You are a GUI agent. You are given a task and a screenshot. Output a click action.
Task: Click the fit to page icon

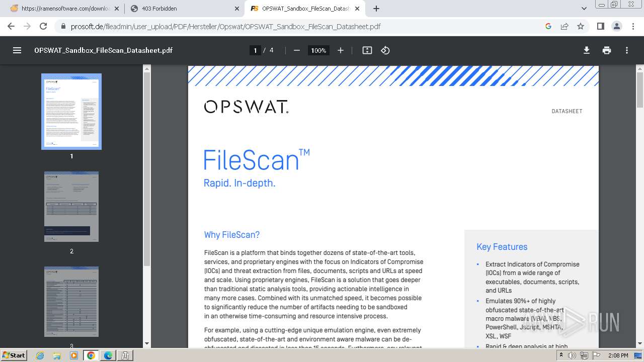click(x=367, y=50)
